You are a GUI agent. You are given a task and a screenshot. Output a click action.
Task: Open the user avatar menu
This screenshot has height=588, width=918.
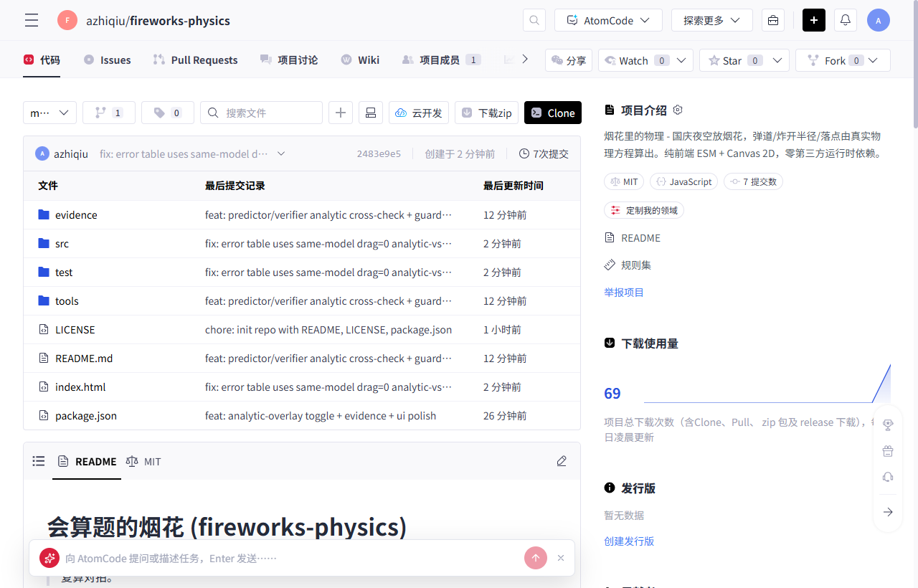tap(879, 20)
